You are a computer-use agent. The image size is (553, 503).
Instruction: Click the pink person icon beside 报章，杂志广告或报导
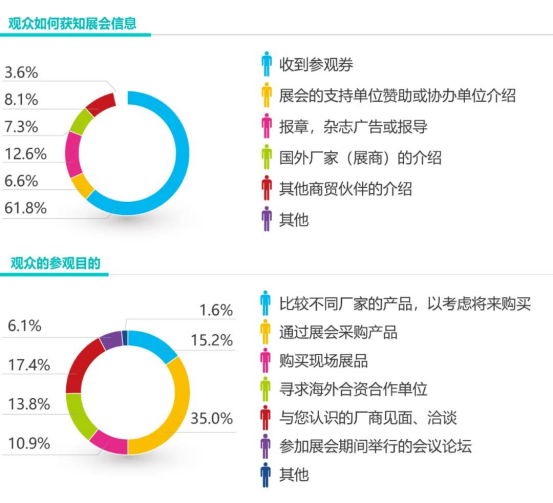click(x=267, y=126)
